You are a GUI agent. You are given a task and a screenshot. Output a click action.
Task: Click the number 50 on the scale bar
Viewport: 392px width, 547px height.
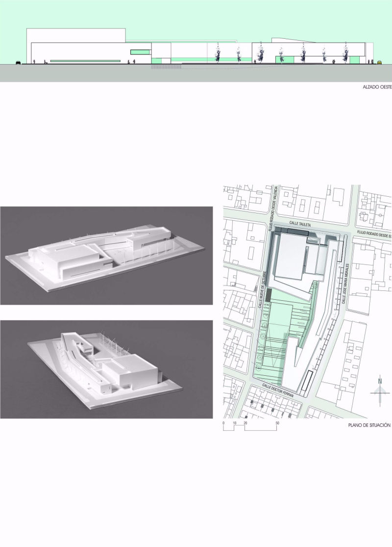pyautogui.click(x=277, y=422)
